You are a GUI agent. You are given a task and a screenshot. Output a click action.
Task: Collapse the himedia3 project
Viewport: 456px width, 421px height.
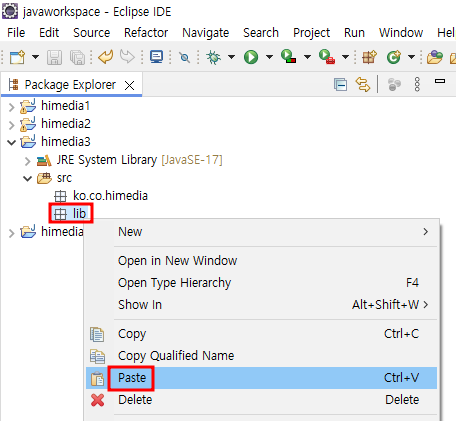(12, 143)
